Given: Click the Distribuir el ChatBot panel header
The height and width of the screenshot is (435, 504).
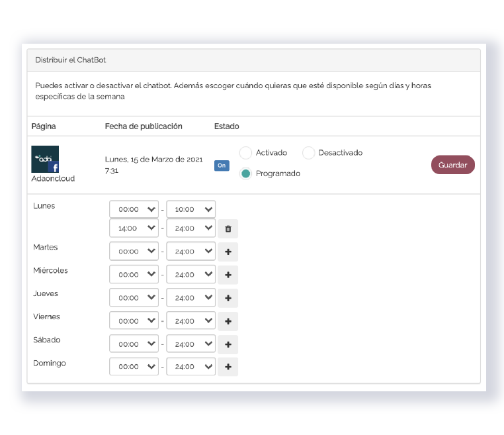Looking at the screenshot, I should (x=253, y=60).
